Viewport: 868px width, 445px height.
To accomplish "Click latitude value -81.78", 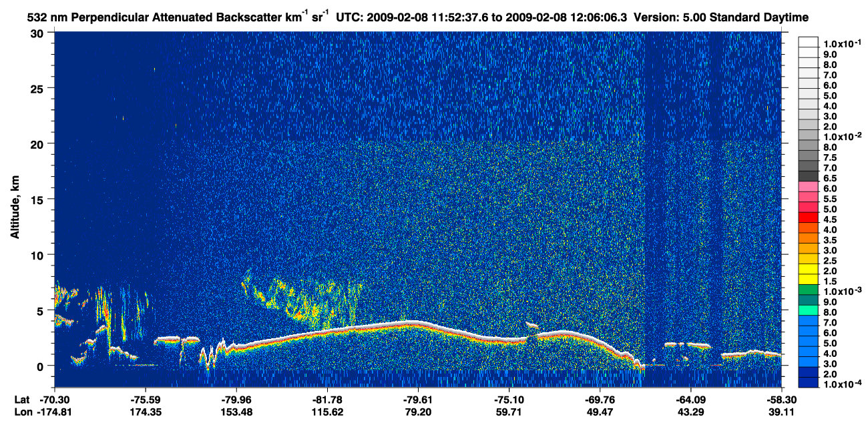I will click(x=327, y=400).
